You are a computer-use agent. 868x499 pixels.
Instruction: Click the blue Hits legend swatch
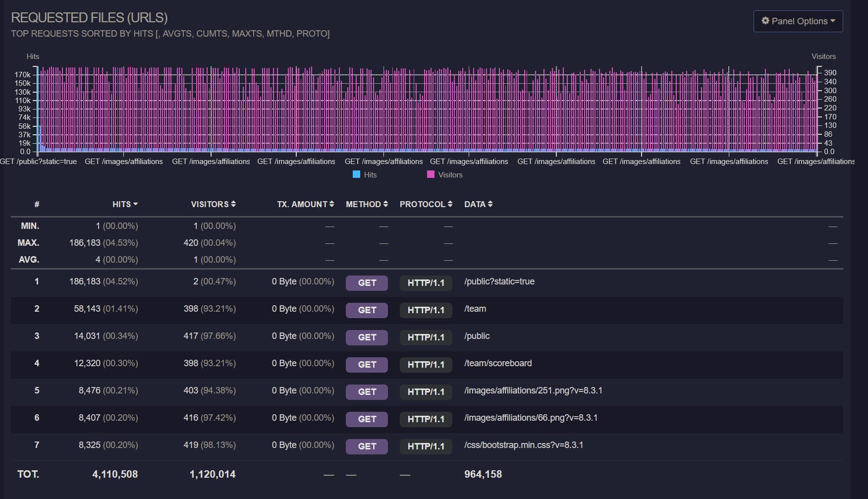tap(356, 174)
